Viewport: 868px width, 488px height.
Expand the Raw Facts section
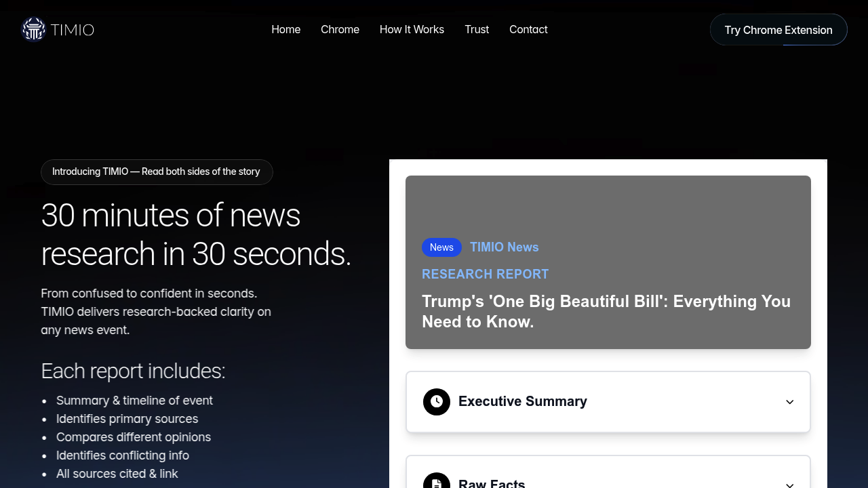coord(608,481)
